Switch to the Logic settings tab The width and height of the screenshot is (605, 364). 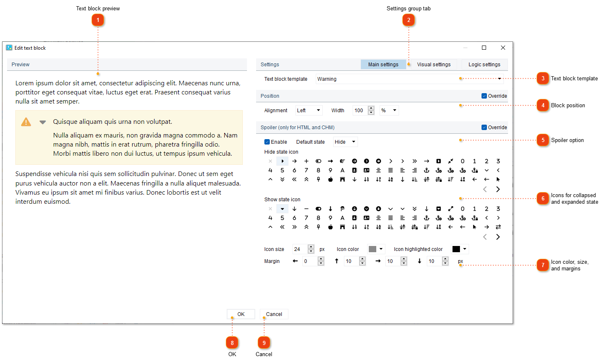[484, 64]
